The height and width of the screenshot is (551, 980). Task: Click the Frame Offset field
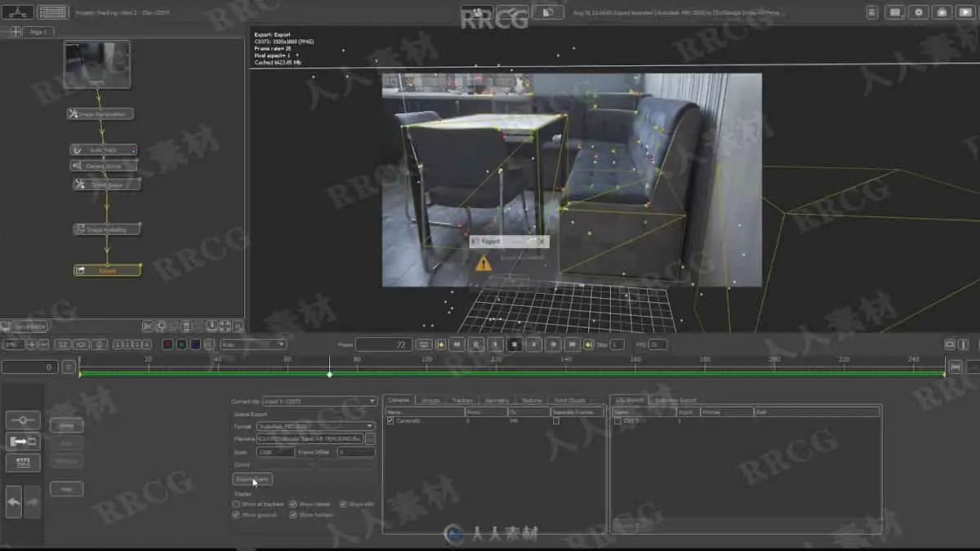coord(356,452)
